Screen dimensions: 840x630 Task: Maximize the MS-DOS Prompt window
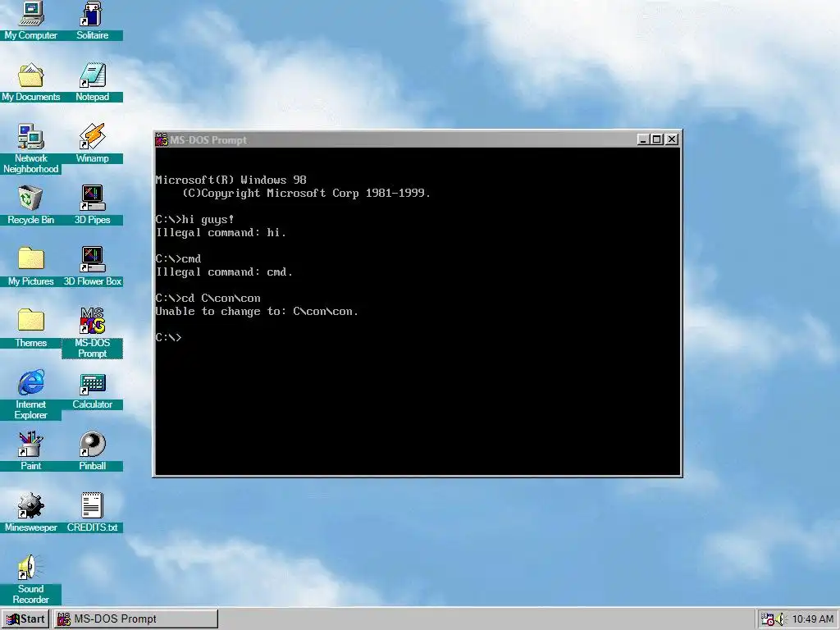[x=657, y=139]
